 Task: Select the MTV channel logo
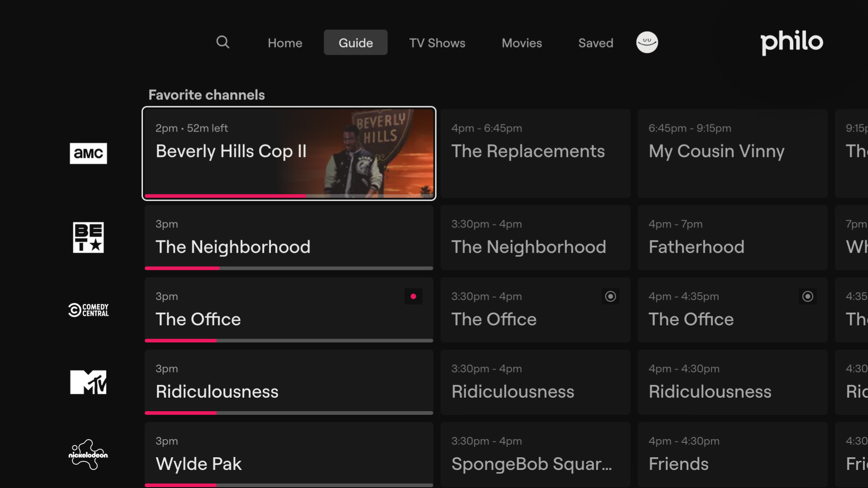coord(88,382)
